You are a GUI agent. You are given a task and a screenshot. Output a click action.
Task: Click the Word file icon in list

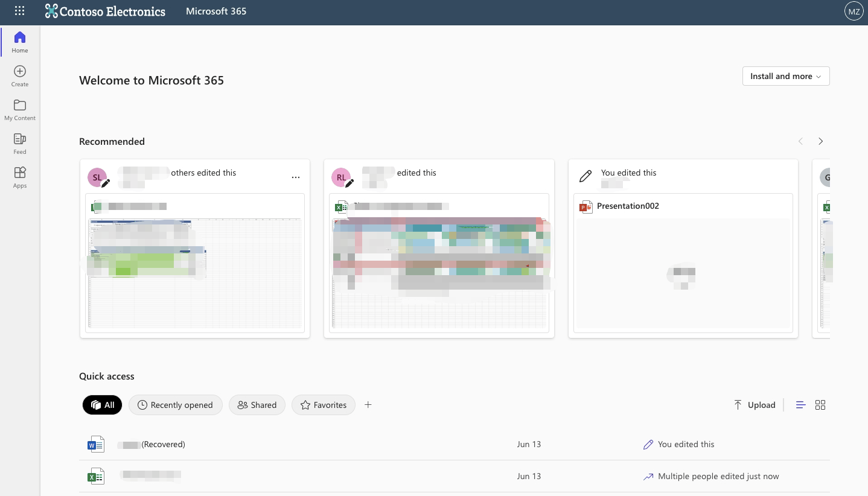tap(96, 445)
